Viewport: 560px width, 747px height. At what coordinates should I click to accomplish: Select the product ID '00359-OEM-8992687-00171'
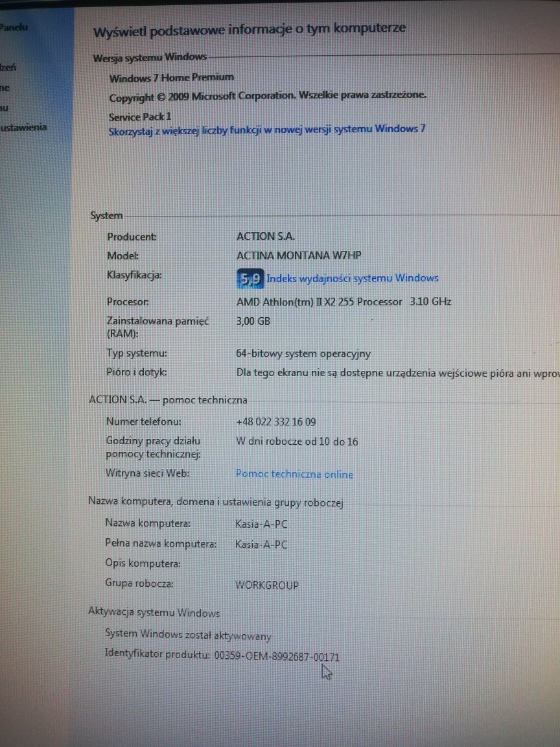coord(277,657)
